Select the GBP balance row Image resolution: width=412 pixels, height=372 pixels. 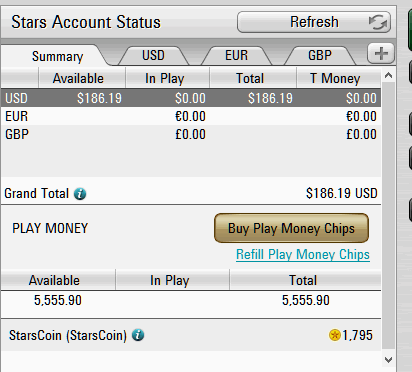tap(191, 134)
